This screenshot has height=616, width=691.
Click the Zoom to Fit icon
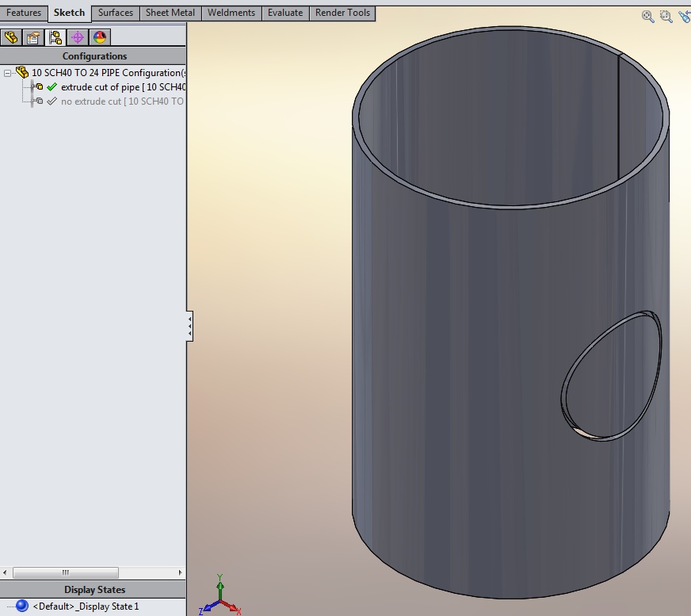[648, 17]
